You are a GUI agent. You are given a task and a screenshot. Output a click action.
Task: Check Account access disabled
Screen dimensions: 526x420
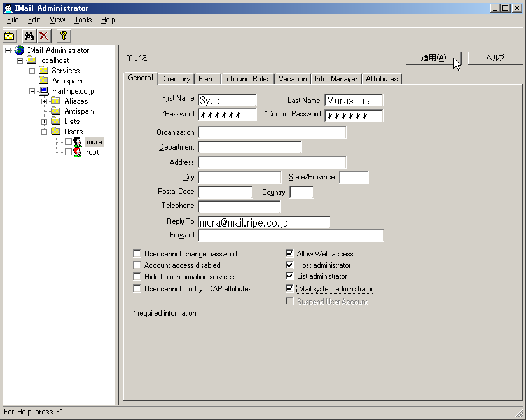coord(137,265)
